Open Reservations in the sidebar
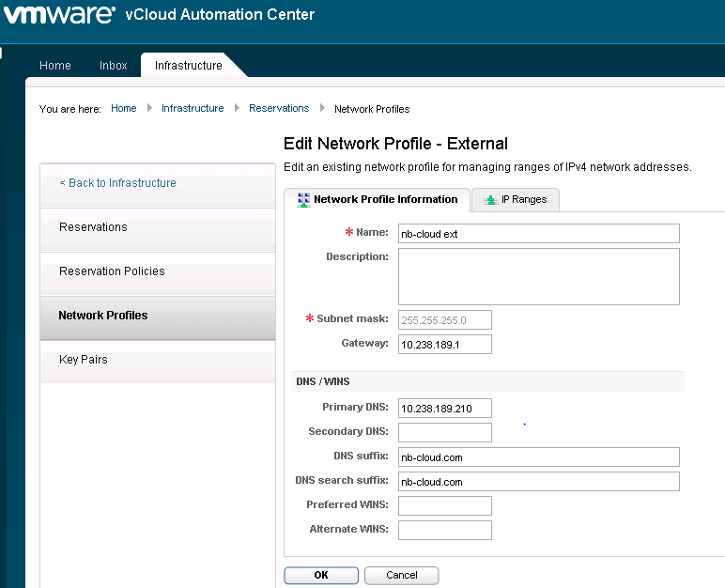This screenshot has height=588, width=725. pos(158,229)
